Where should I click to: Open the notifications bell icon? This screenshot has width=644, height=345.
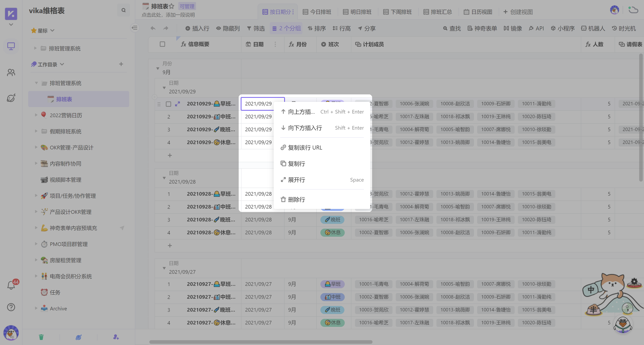[11, 285]
